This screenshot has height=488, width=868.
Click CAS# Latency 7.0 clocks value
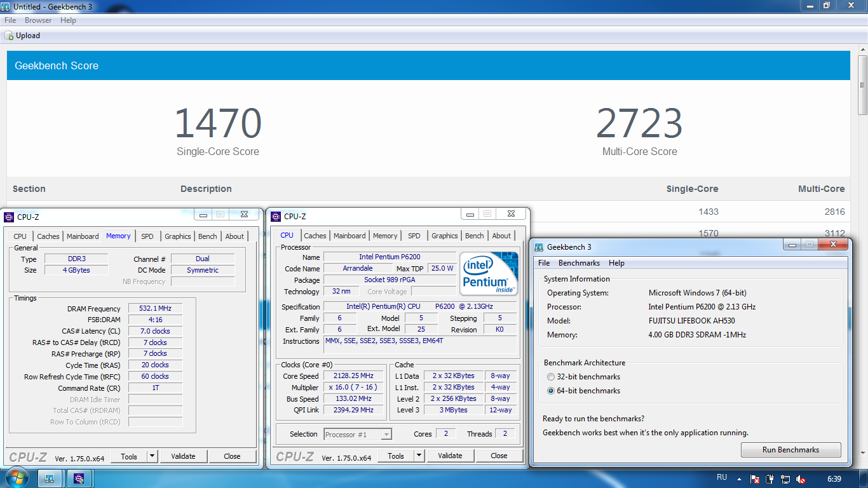tap(155, 331)
